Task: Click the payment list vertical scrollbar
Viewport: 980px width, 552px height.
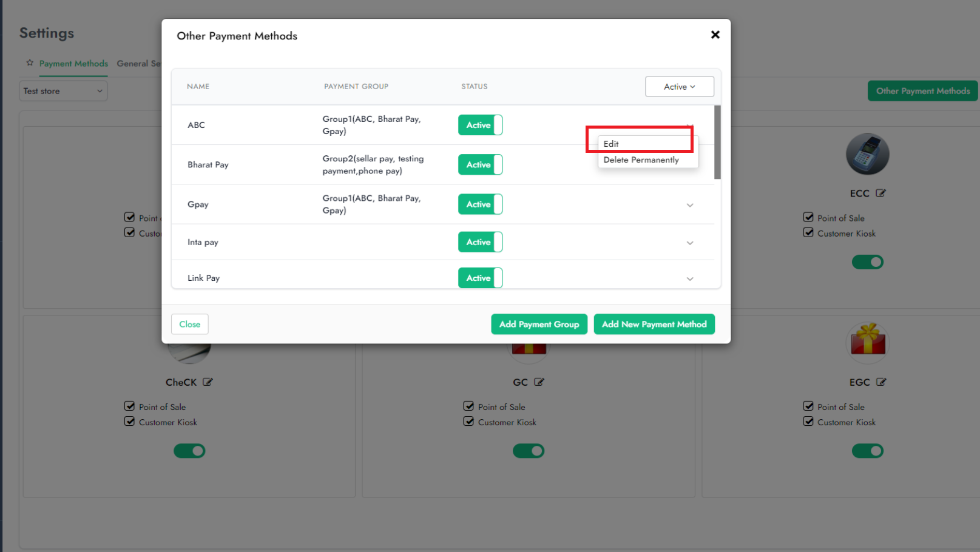Action: tap(717, 143)
